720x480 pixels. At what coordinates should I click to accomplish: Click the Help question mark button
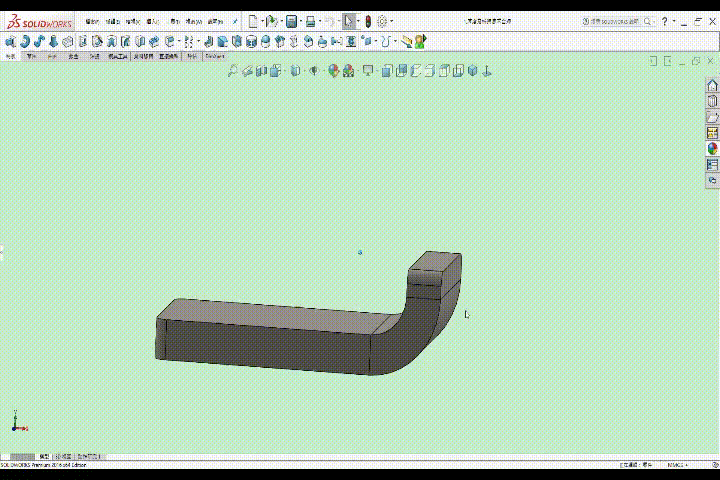pos(664,21)
